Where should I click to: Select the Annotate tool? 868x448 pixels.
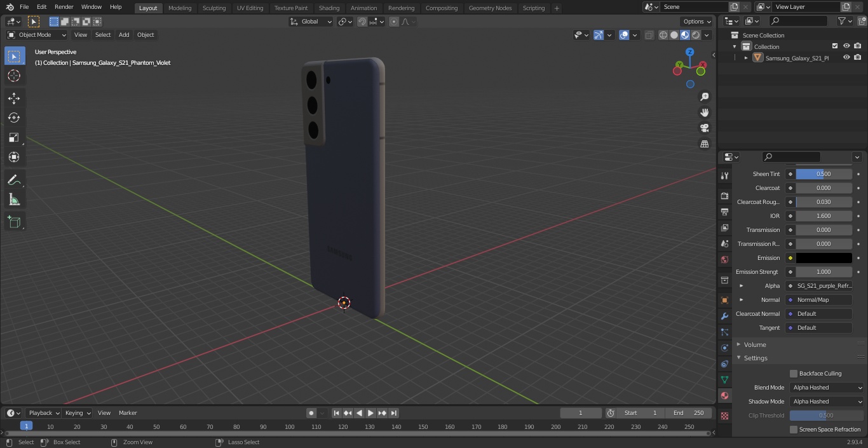[14, 180]
